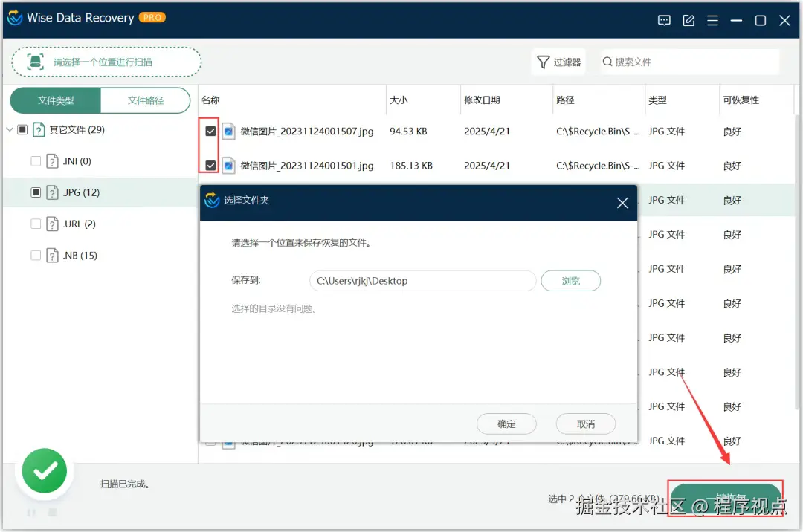Click the 确定 button in dialog
The height and width of the screenshot is (532, 803).
point(506,424)
